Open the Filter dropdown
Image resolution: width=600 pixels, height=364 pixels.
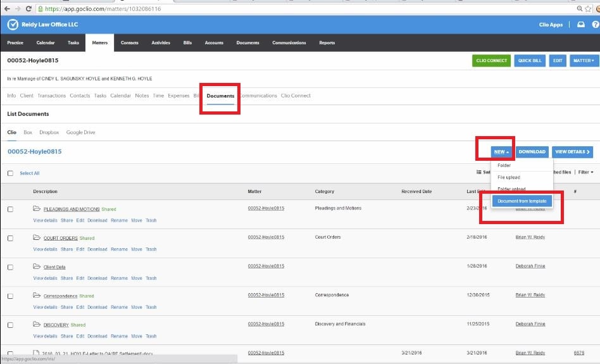point(585,172)
